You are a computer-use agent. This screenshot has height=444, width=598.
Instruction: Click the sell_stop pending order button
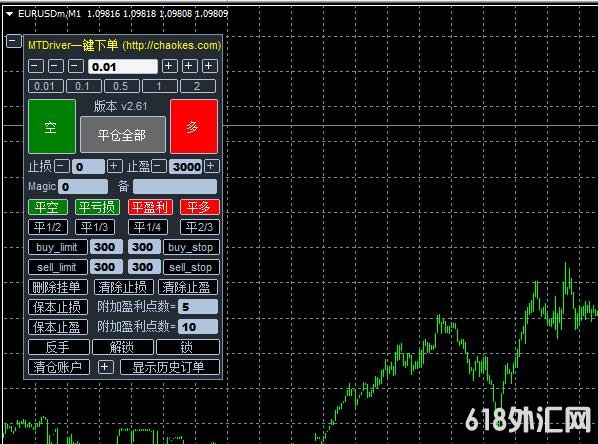pos(191,267)
